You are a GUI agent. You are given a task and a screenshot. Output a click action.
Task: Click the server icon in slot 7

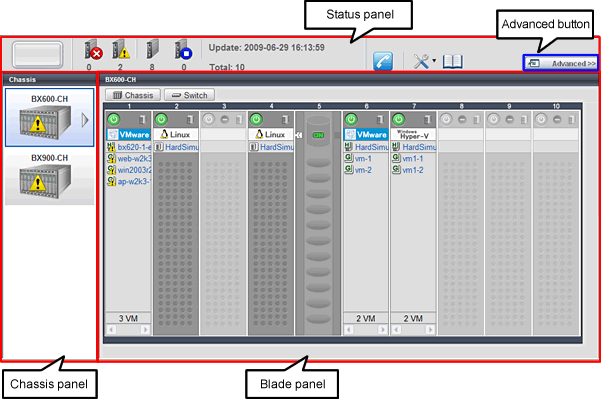(x=428, y=120)
